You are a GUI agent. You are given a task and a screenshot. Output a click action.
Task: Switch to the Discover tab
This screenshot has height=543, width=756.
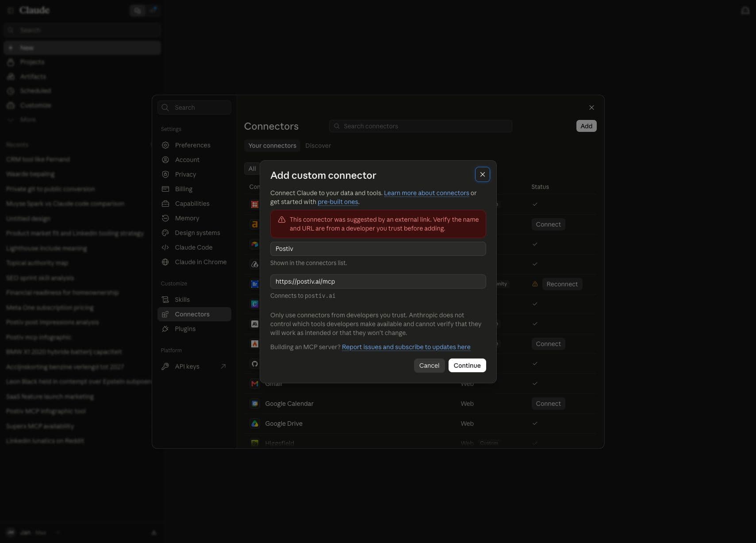pyautogui.click(x=318, y=146)
